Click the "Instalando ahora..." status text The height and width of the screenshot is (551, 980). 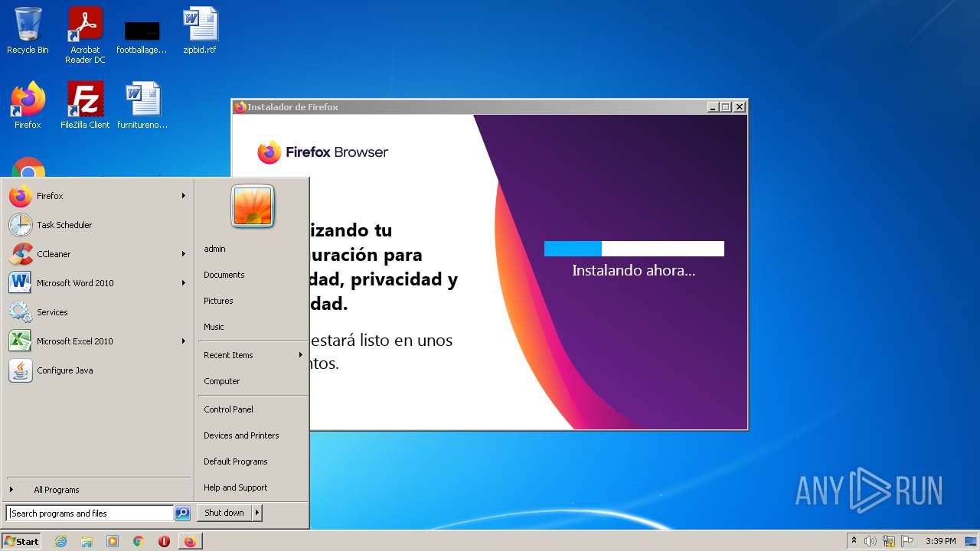[634, 270]
